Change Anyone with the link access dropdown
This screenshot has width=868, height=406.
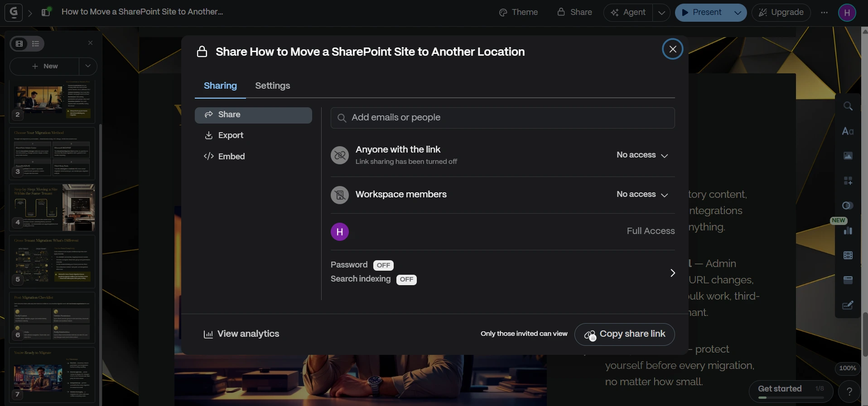(x=642, y=155)
